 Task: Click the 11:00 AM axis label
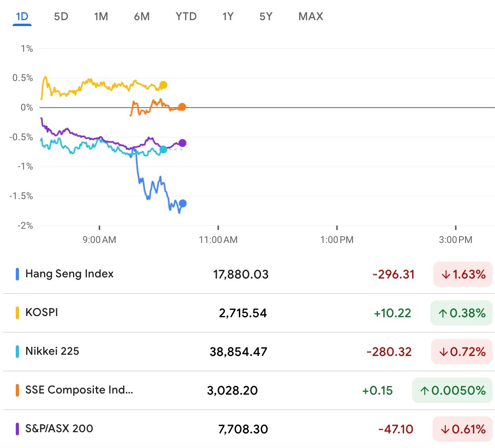[218, 240]
